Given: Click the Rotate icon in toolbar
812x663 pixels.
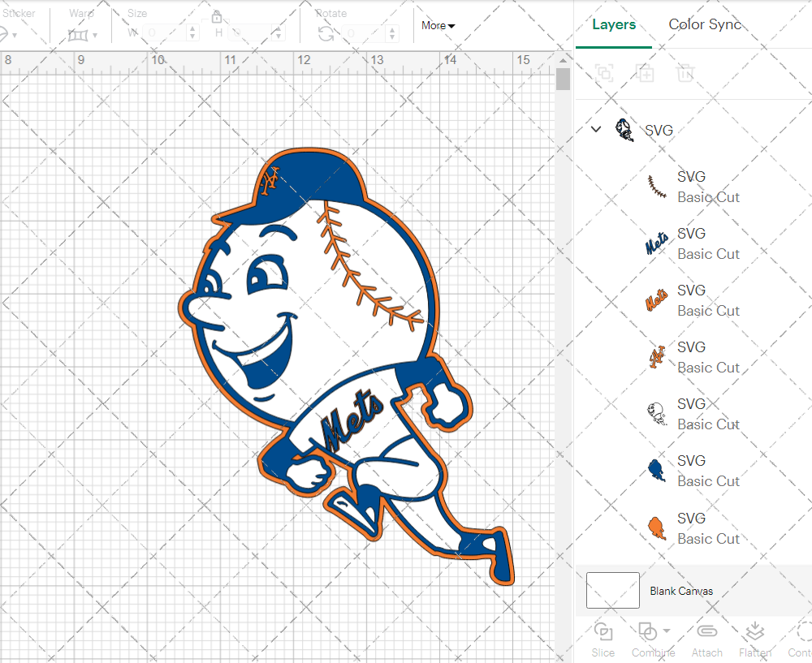Looking at the screenshot, I should [x=326, y=33].
